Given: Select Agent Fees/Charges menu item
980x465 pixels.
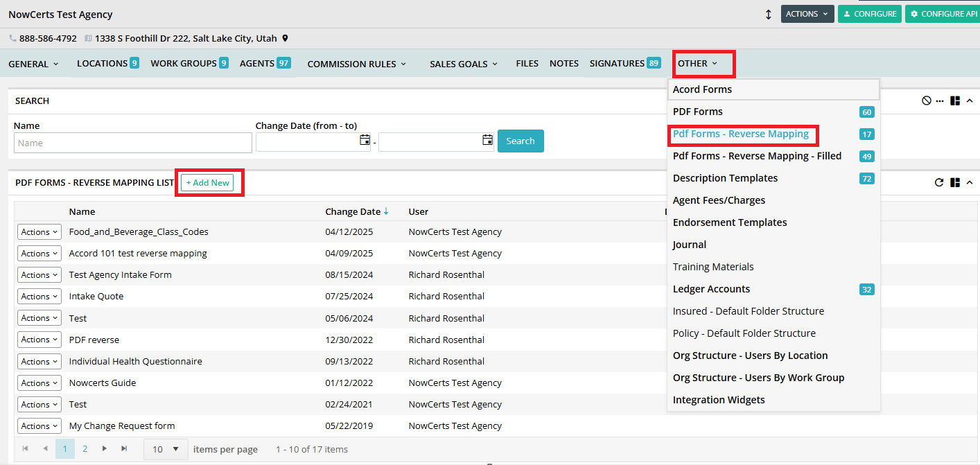Looking at the screenshot, I should coord(773,200).
